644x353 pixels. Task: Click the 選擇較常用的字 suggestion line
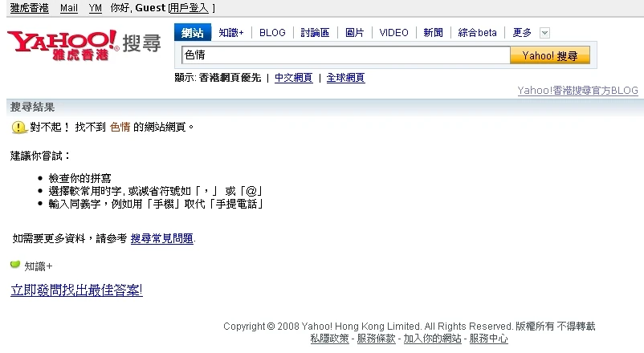click(x=156, y=191)
